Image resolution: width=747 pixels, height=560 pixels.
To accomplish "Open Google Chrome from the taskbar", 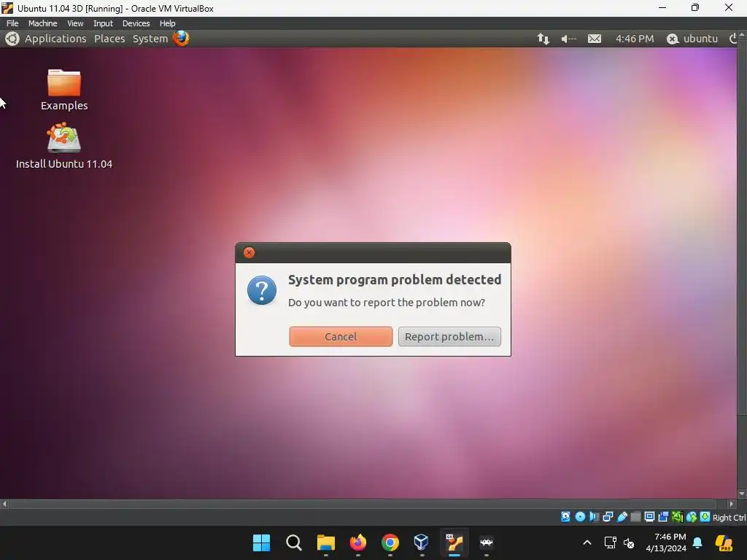I will point(390,542).
